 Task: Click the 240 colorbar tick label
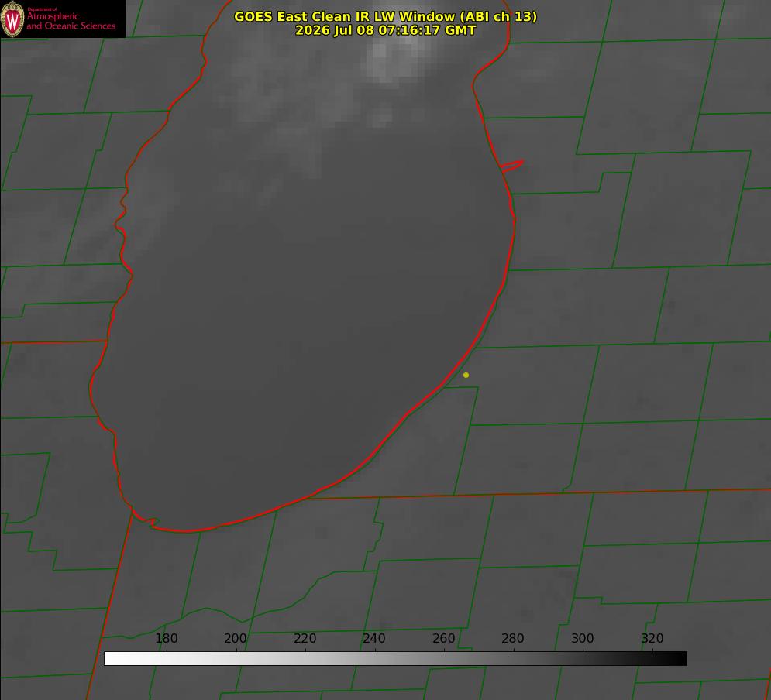click(374, 638)
